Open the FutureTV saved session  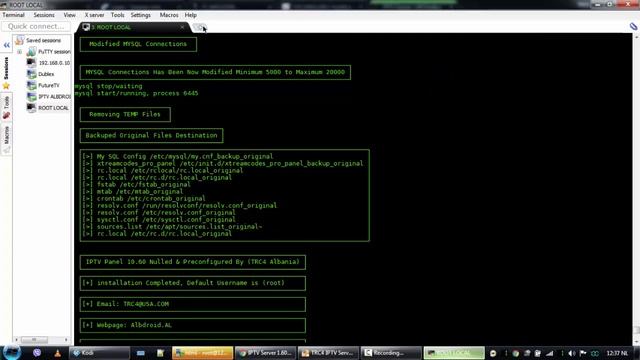pos(43,85)
